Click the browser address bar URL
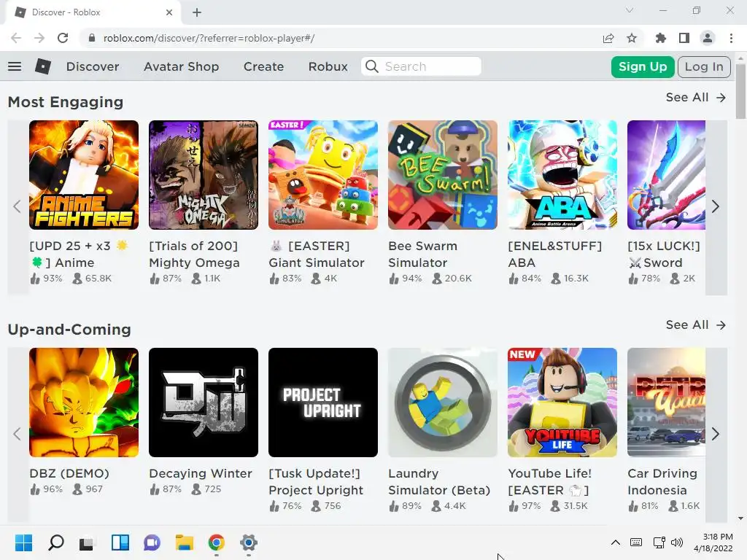Screen dimensions: 747x560 209,38
